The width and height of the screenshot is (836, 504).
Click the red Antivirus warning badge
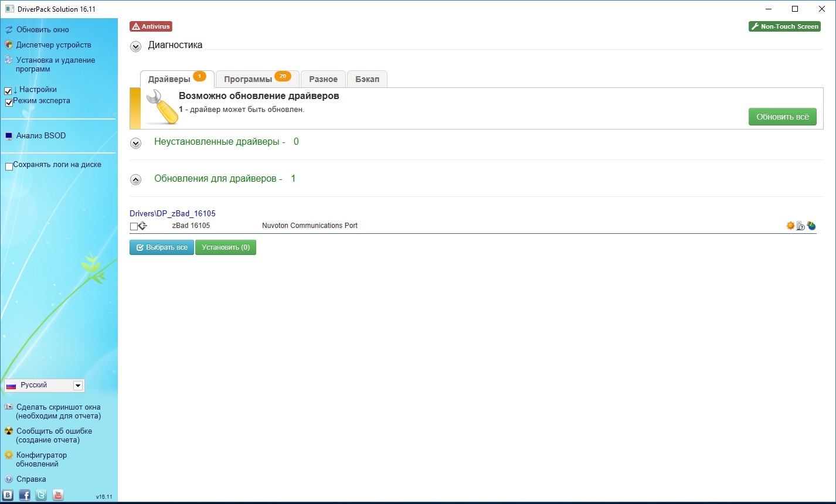point(151,27)
